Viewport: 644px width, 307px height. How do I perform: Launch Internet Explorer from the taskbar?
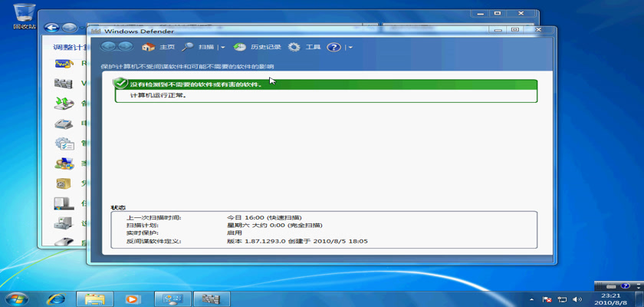pos(56,298)
